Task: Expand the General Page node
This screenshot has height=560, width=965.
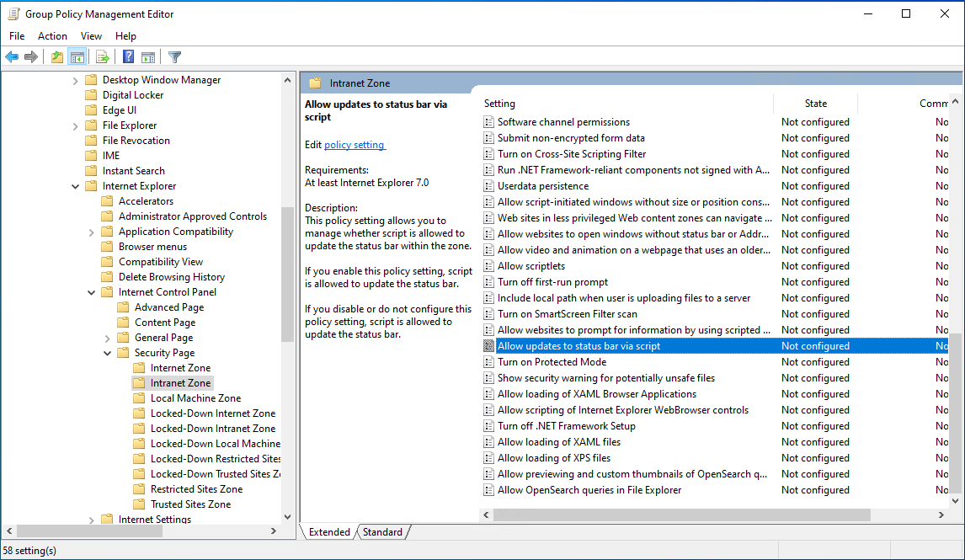Action: [x=107, y=338]
